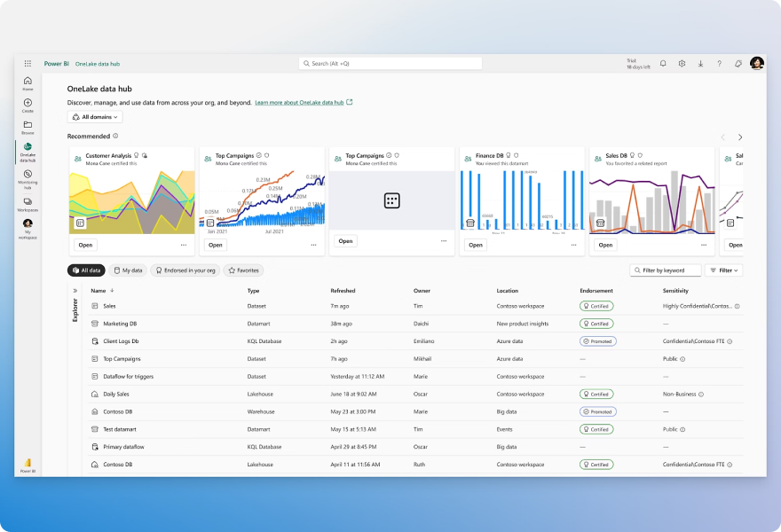
Task: Click the Promoted badge in Client Logs Db row
Action: (597, 341)
